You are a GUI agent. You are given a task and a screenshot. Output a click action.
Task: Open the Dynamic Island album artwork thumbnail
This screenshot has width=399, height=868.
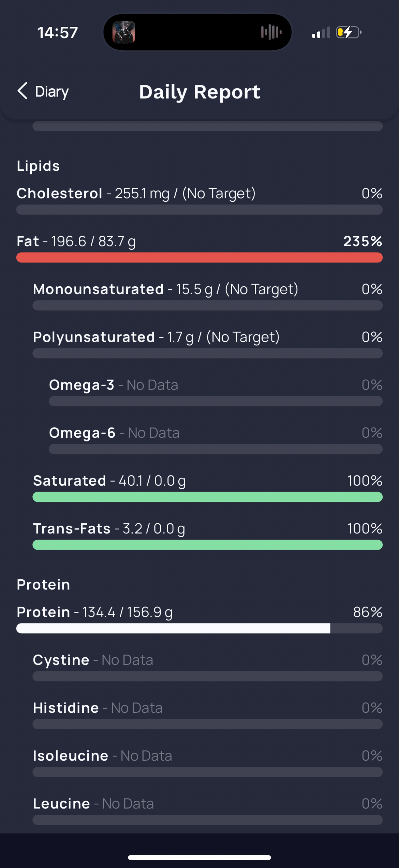tap(124, 32)
